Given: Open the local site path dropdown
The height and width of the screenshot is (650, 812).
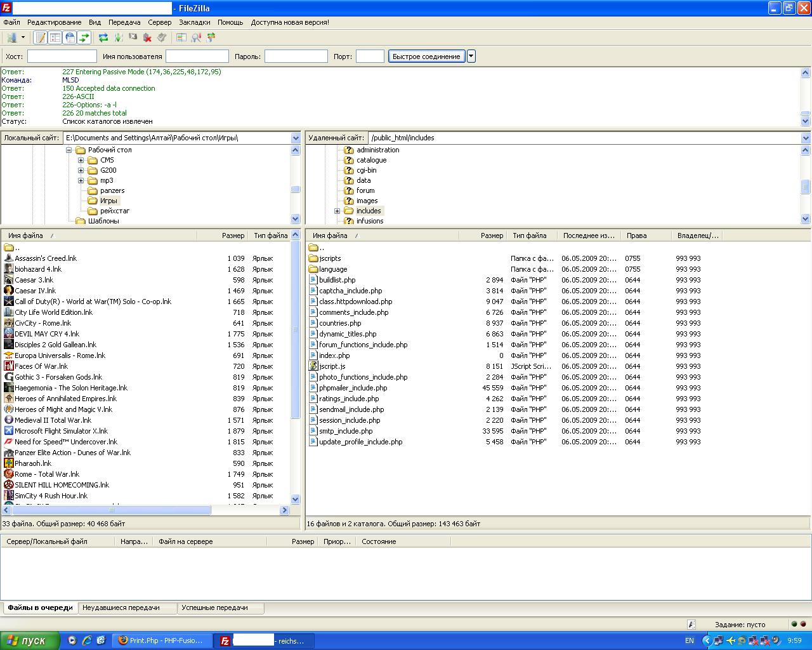Looking at the screenshot, I should click(x=296, y=138).
